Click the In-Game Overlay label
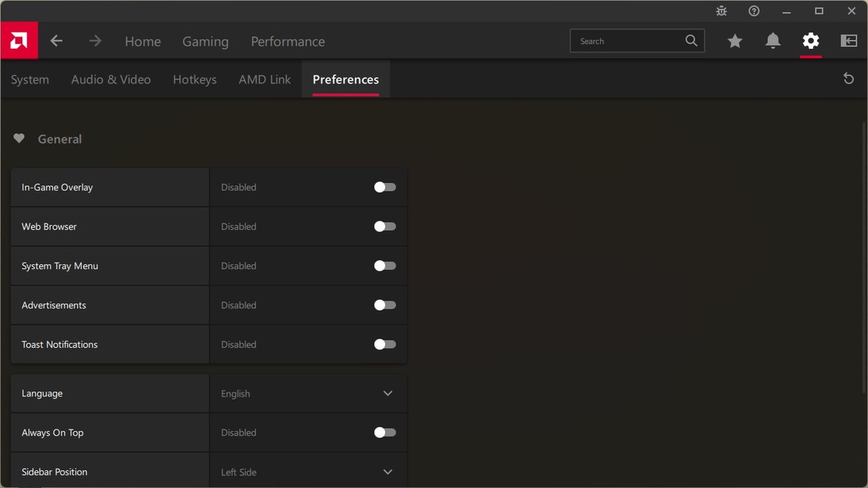The width and height of the screenshot is (868, 488). point(57,187)
